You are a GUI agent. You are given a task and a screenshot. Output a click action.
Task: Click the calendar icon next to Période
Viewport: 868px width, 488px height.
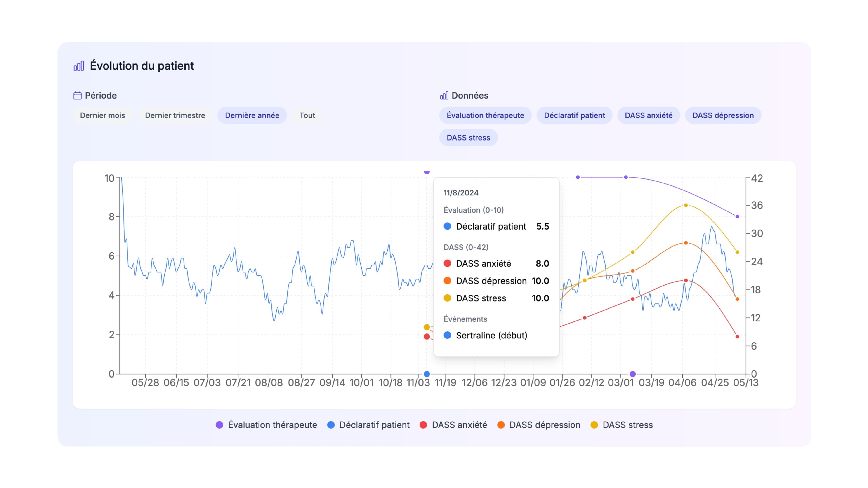point(78,96)
